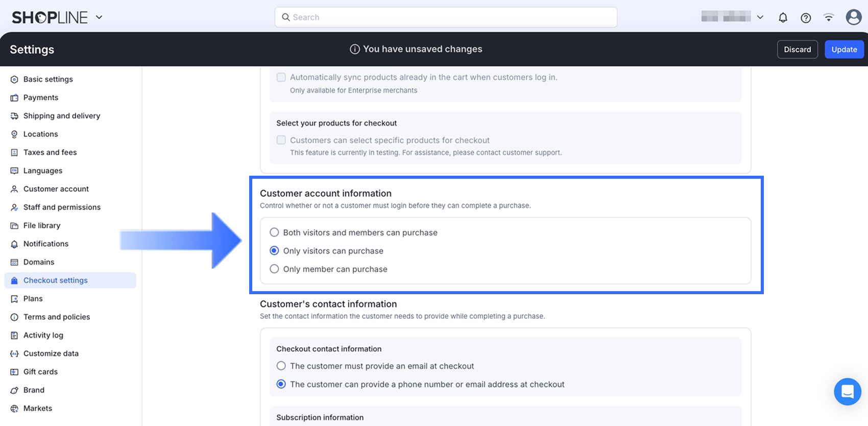Discard the unsaved changes
The width and height of the screenshot is (868, 426).
tap(797, 50)
